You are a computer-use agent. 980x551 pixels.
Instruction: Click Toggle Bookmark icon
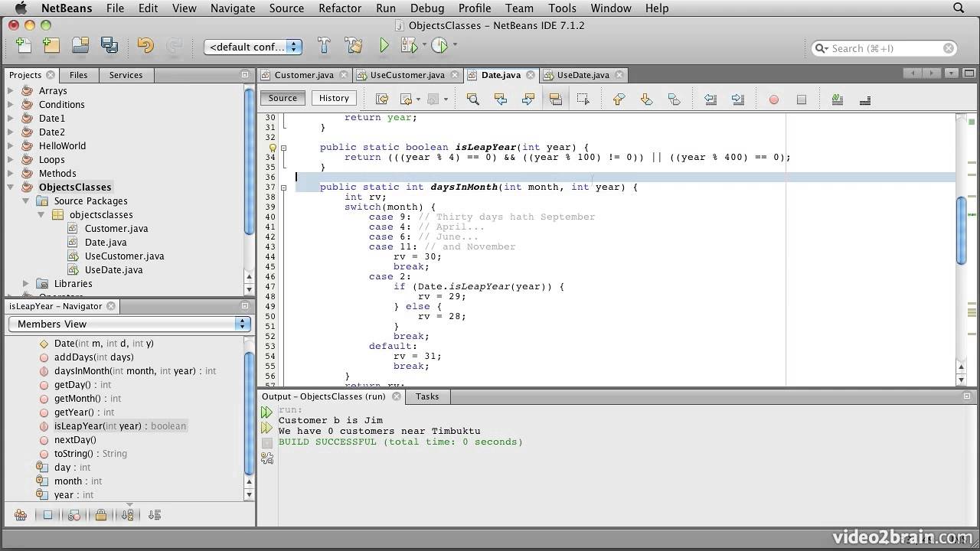coord(674,99)
